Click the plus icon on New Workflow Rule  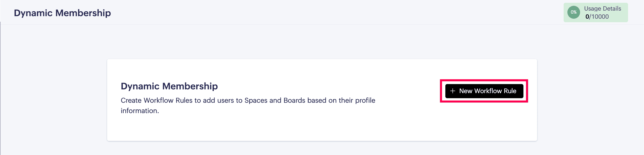click(453, 91)
